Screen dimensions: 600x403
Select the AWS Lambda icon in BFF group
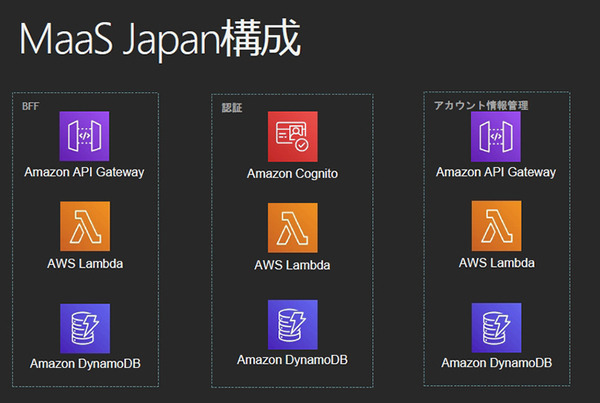click(x=84, y=226)
